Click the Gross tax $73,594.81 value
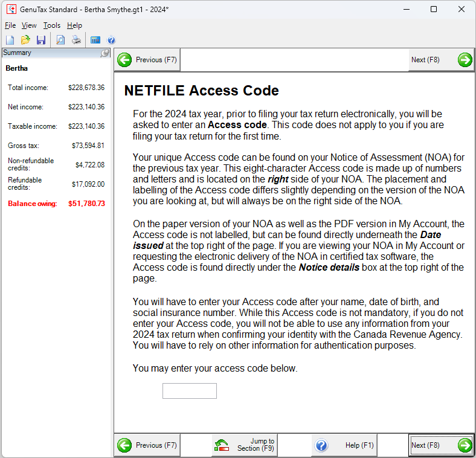This screenshot has width=476, height=458. [88, 146]
